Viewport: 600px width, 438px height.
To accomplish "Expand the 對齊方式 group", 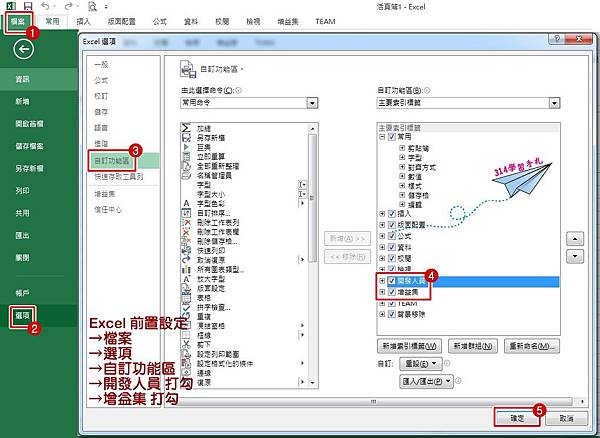I will tap(402, 167).
